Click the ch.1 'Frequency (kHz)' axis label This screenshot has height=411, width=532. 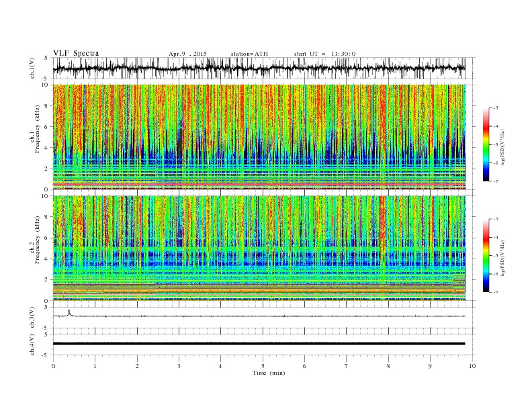click(x=38, y=129)
